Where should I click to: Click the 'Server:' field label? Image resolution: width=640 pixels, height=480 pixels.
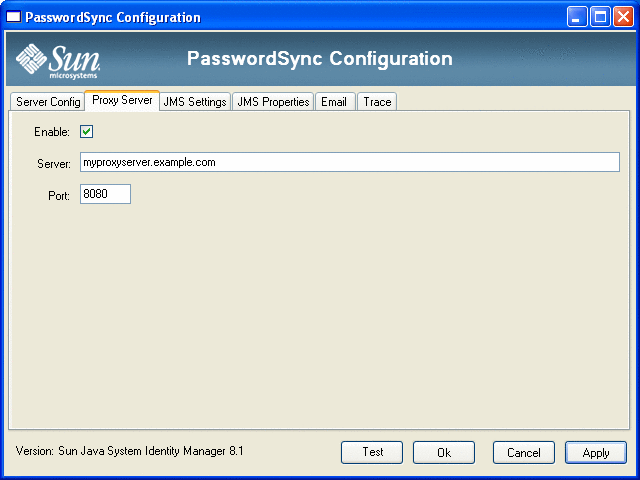click(x=54, y=164)
